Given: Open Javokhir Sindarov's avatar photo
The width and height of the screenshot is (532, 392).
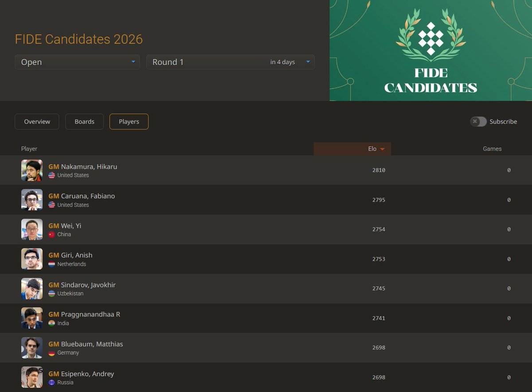Looking at the screenshot, I should [32, 289].
